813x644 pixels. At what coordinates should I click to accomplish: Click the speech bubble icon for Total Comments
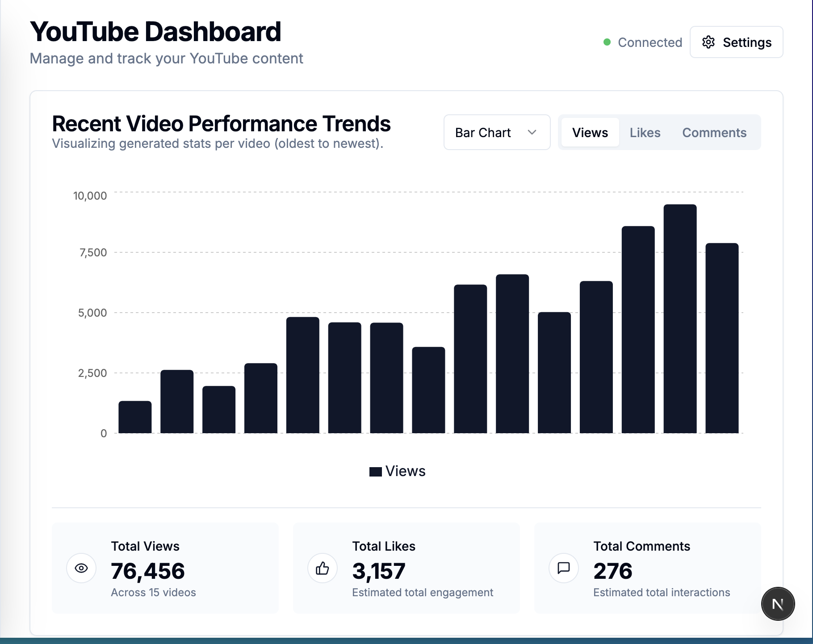[x=564, y=568]
